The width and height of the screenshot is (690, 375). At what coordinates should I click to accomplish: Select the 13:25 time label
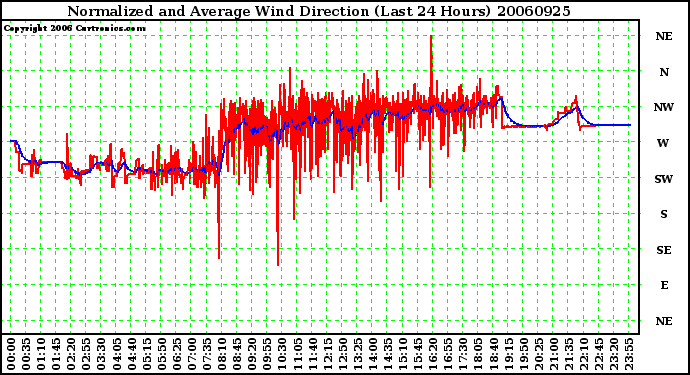tap(357, 354)
